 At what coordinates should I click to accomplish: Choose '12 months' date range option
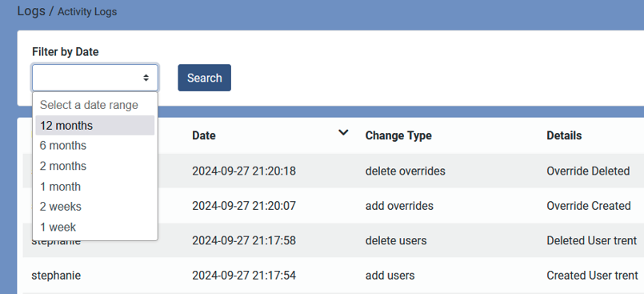coord(95,126)
